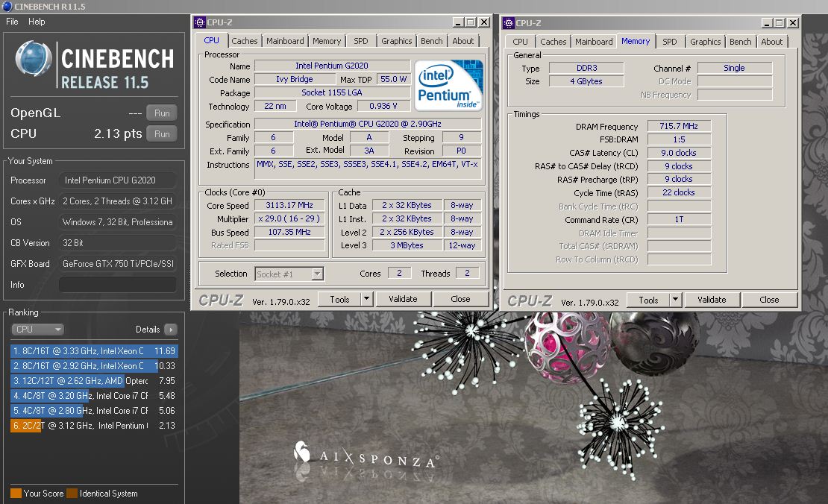Close right CPU-Z window with X
Image resolution: width=828 pixels, height=504 pixels.
(x=793, y=22)
